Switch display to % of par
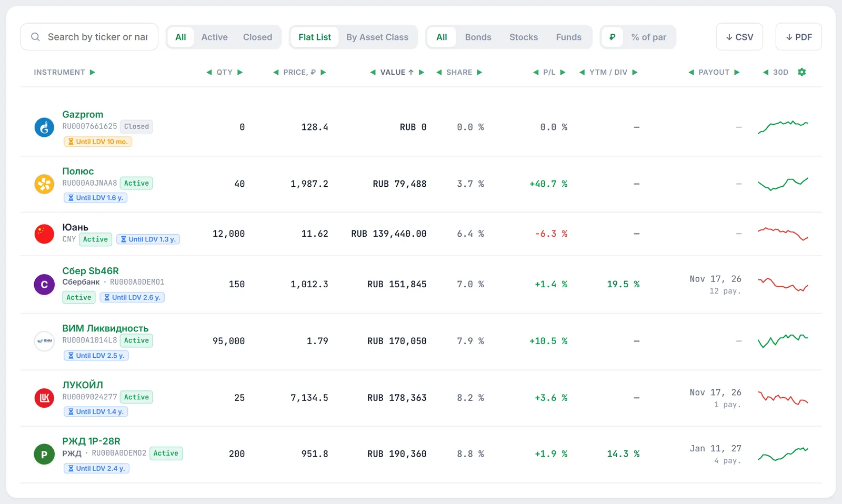842x504 pixels. coord(649,37)
